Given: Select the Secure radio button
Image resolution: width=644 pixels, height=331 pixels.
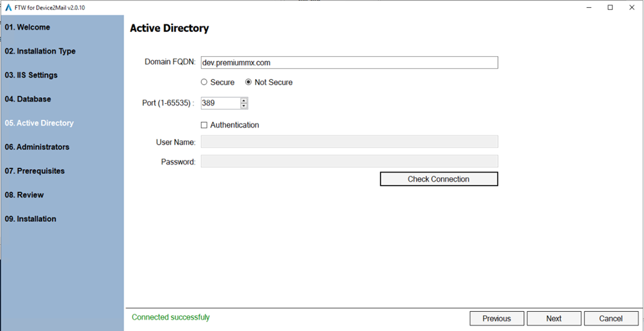Looking at the screenshot, I should tap(204, 83).
